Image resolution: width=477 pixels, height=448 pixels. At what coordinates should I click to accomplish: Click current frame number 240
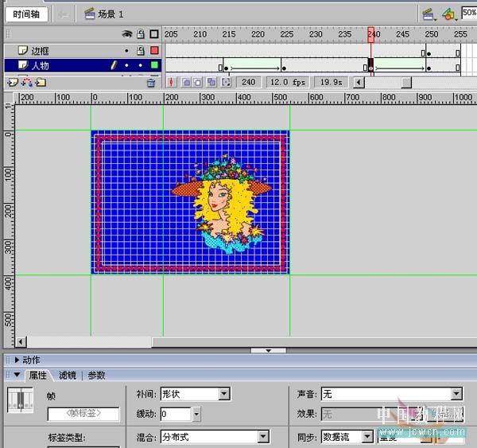point(248,82)
